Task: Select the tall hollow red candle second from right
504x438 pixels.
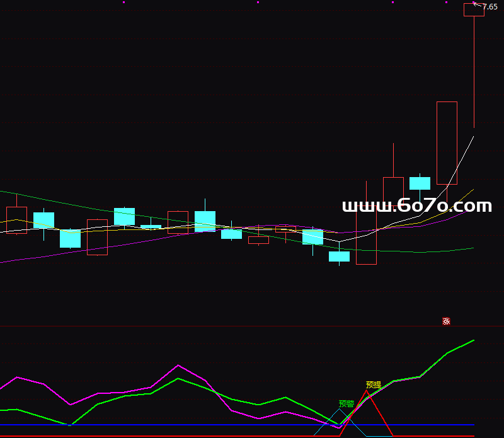Action: click(x=447, y=143)
